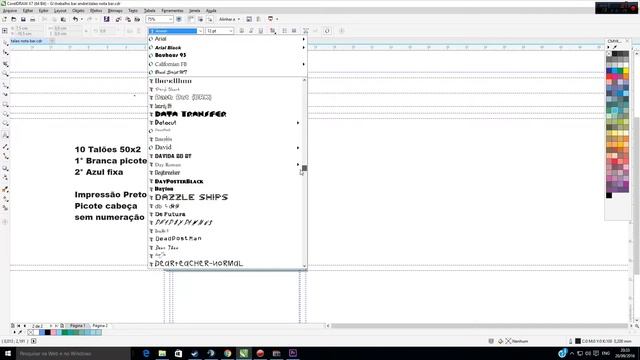Select the Polygon tool

pyautogui.click(x=5, y=124)
